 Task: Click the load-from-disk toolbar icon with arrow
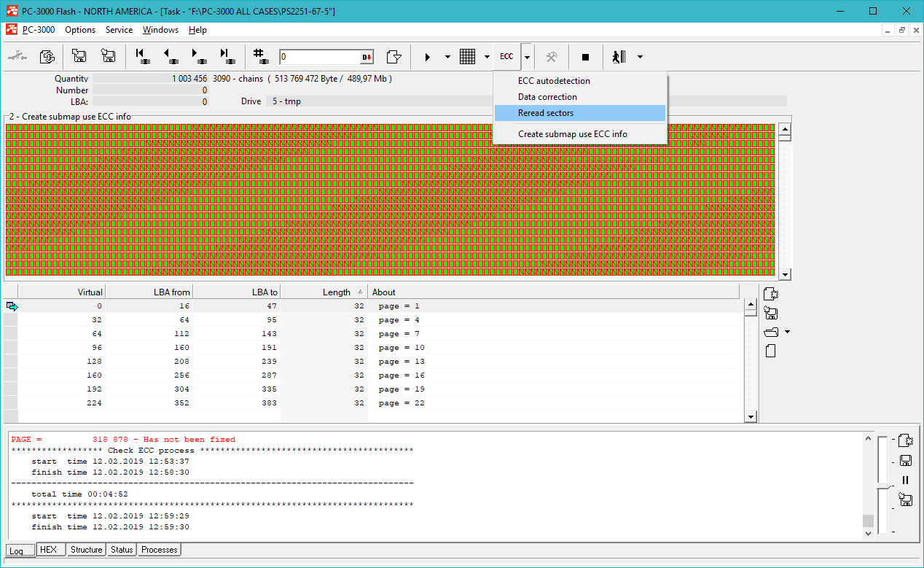[x=108, y=57]
